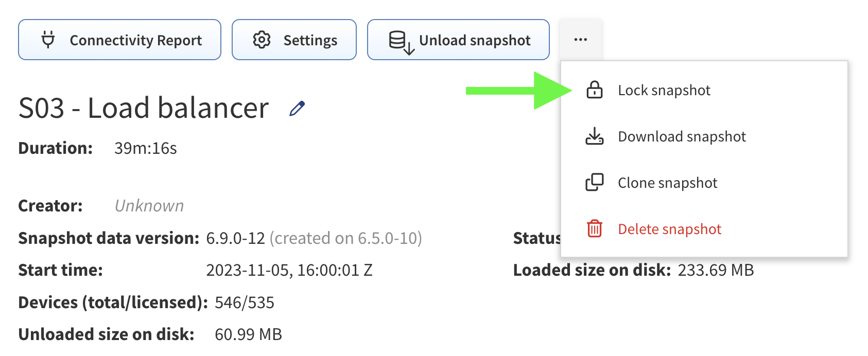Viewport: 868px width, 356px height.
Task: Select Lock snapshot from the menu
Action: (664, 91)
